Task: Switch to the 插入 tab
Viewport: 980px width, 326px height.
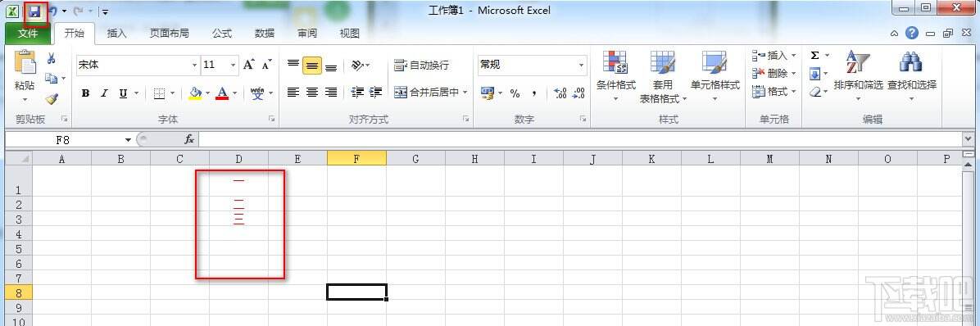Action: (117, 34)
